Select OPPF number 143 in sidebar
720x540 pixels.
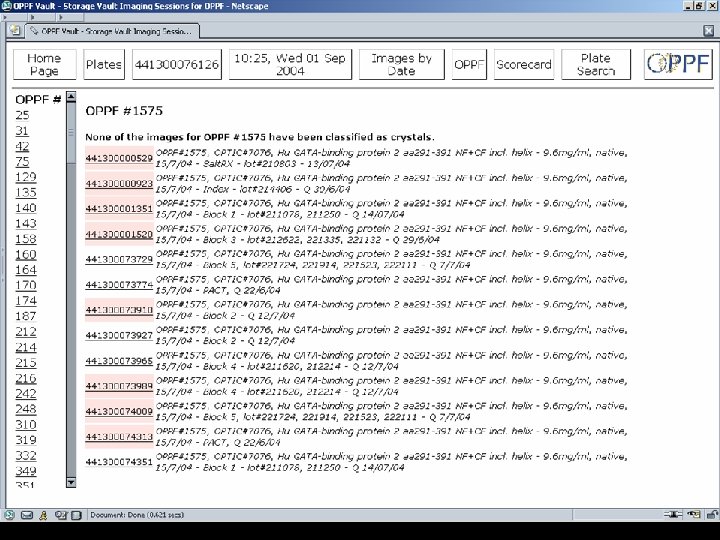click(x=26, y=224)
